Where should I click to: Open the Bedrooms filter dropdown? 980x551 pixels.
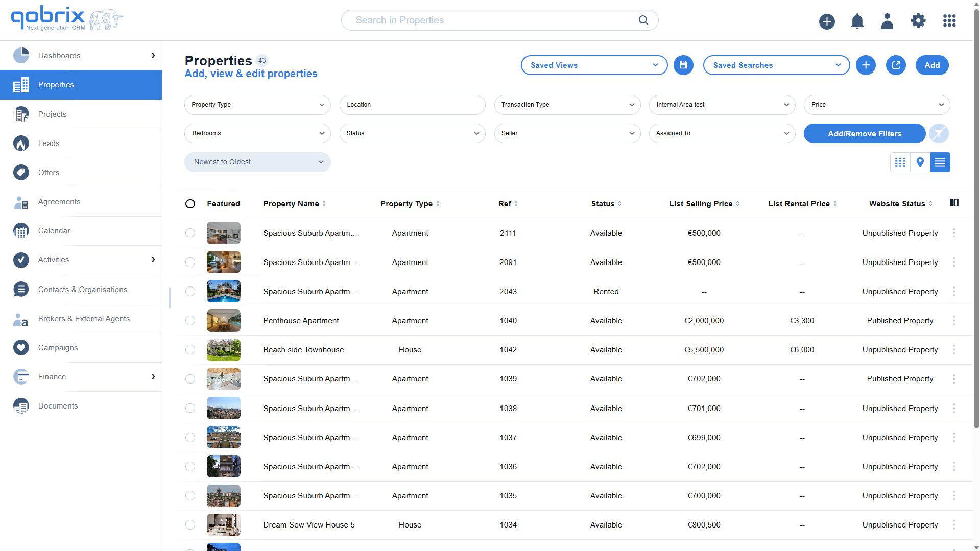point(257,133)
